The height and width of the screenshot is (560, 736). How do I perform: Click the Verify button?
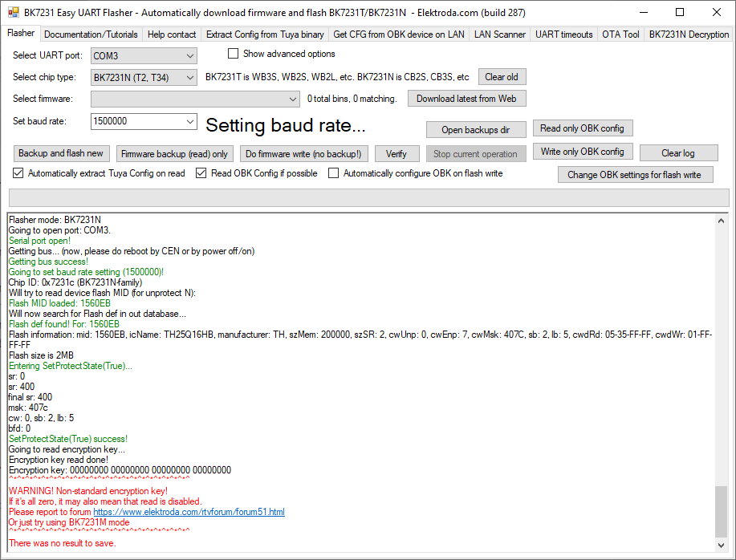pos(396,154)
